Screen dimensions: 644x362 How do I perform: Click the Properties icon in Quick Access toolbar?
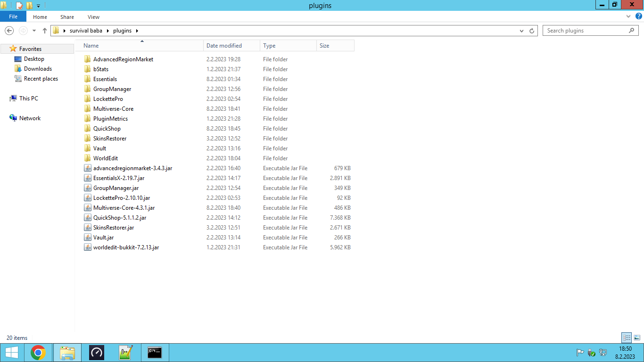pyautogui.click(x=19, y=6)
